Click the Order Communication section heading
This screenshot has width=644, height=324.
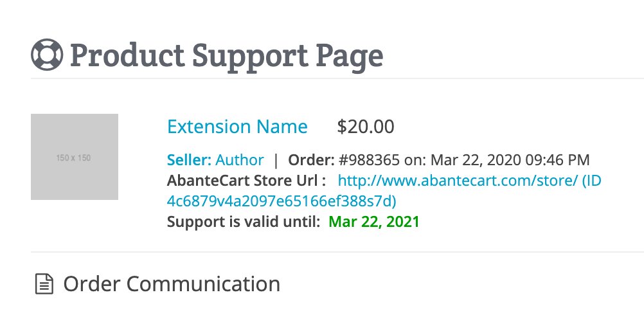[x=172, y=283]
